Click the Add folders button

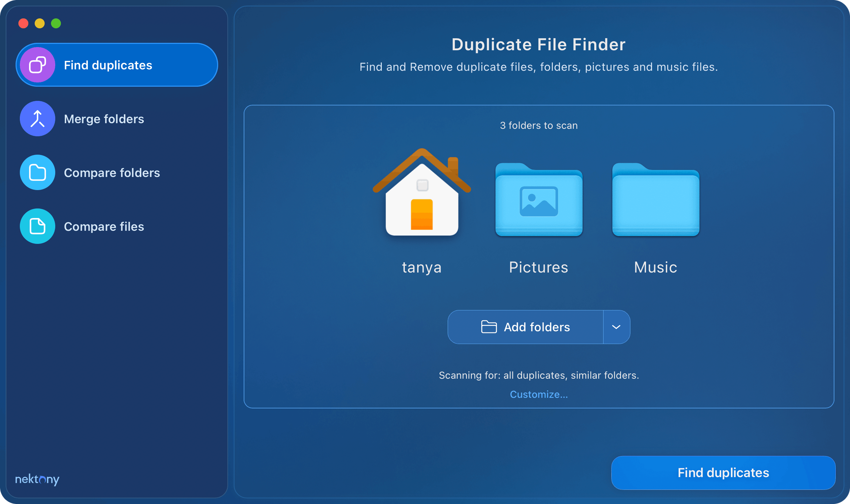[526, 327]
